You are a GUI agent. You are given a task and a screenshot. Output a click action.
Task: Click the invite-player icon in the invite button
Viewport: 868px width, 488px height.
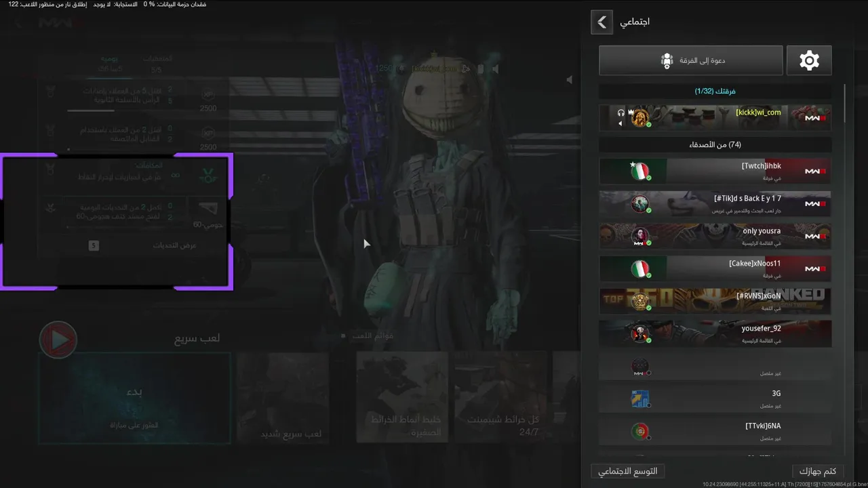pos(667,60)
